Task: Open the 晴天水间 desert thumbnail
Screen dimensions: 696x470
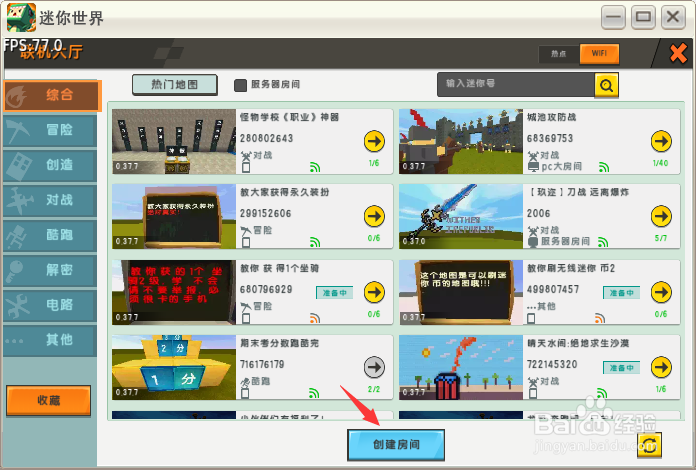Action: tap(461, 367)
